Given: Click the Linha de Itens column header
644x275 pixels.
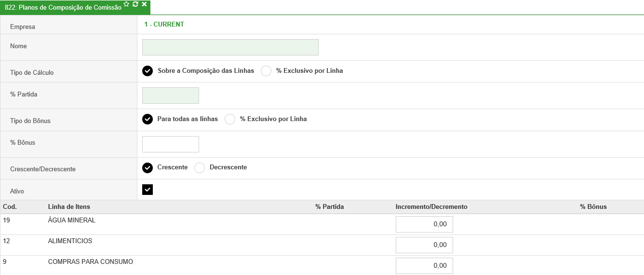Looking at the screenshot, I should 69,206.
